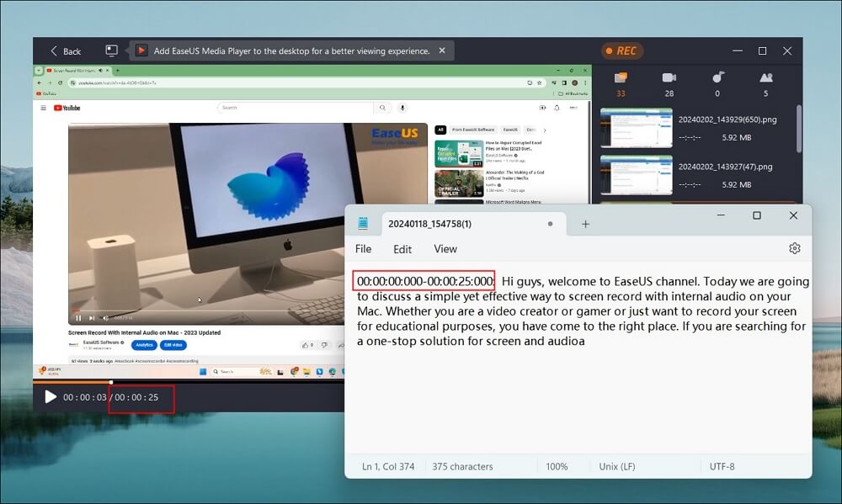Click UTF-8 encoding in Notepad status bar

pyautogui.click(x=722, y=467)
